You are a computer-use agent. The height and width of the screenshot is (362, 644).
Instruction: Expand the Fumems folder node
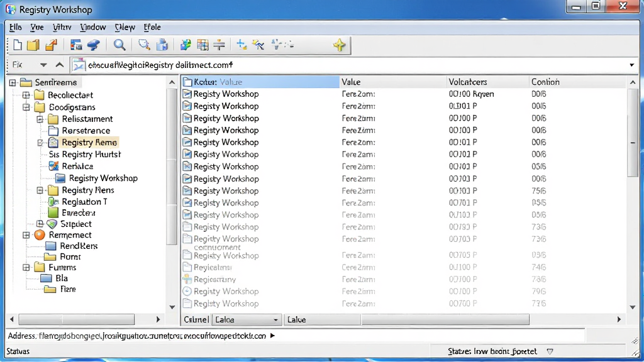(26, 268)
